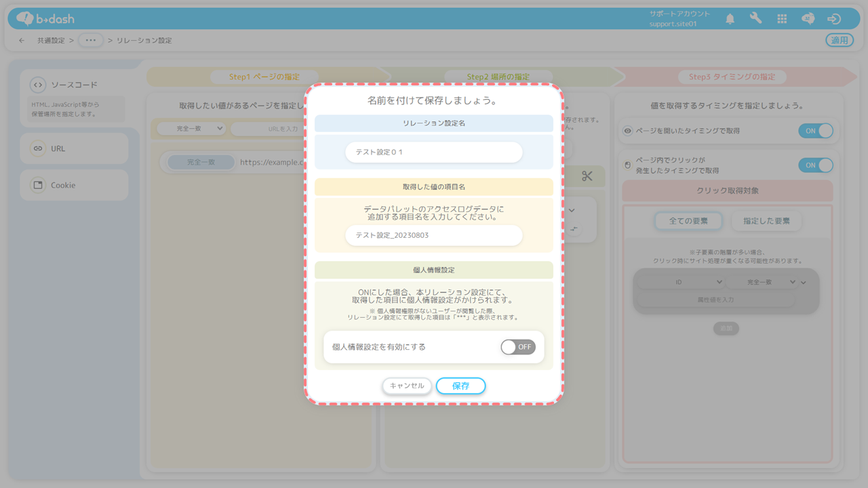
Task: Click the 追加 button in Step3
Action: [726, 328]
